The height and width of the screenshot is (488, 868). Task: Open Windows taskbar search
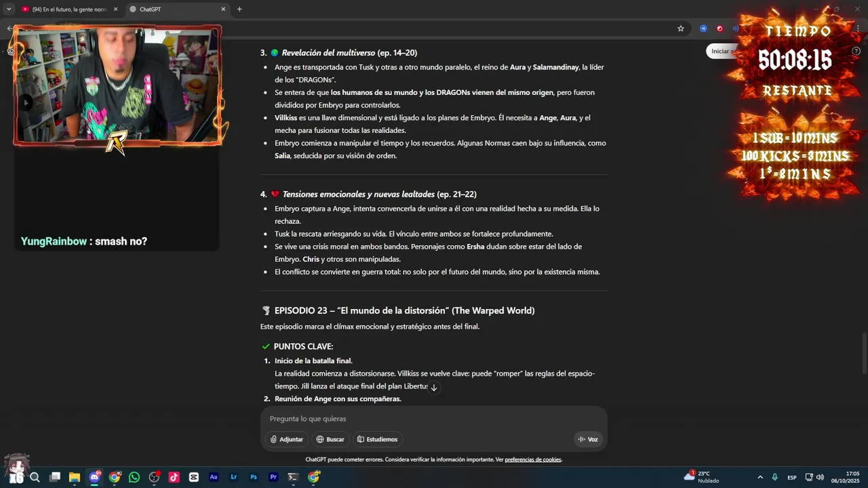[35, 477]
